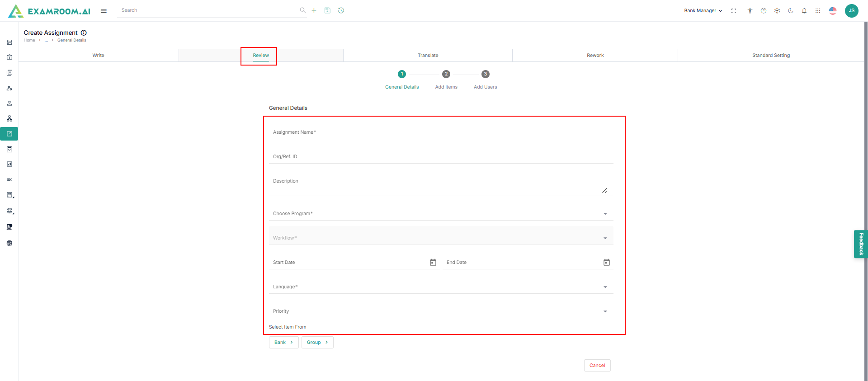Open the hierarchy org-chart sidebar icon
The image size is (868, 381).
(x=9, y=119)
